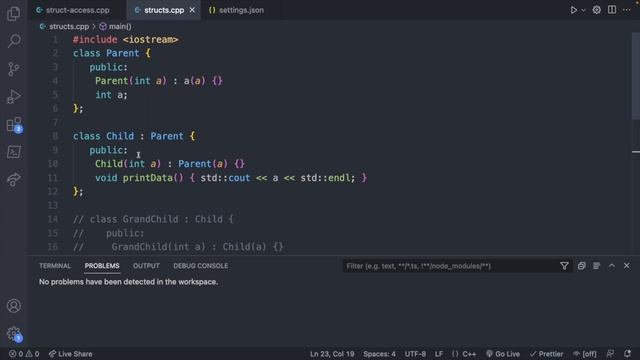
Task: Open Run and Debug view
Action: click(x=14, y=97)
